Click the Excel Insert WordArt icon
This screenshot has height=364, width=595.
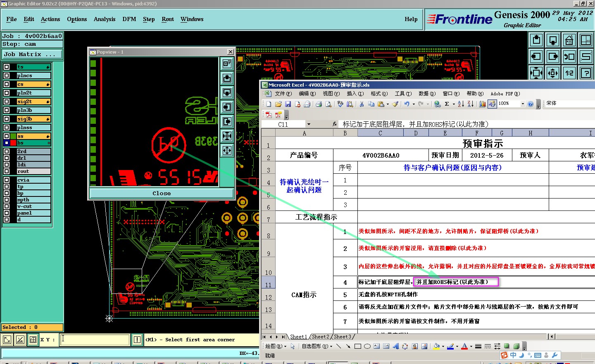(x=395, y=346)
